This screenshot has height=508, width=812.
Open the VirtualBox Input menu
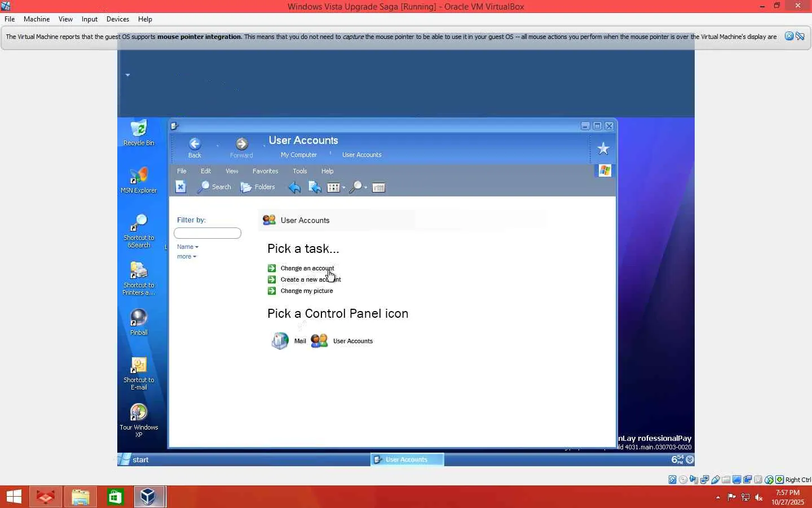coord(90,19)
